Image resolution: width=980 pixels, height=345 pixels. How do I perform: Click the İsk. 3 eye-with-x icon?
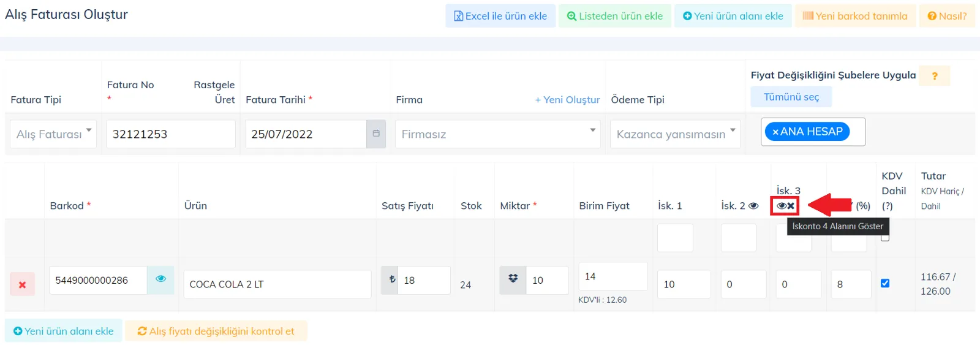(x=785, y=206)
